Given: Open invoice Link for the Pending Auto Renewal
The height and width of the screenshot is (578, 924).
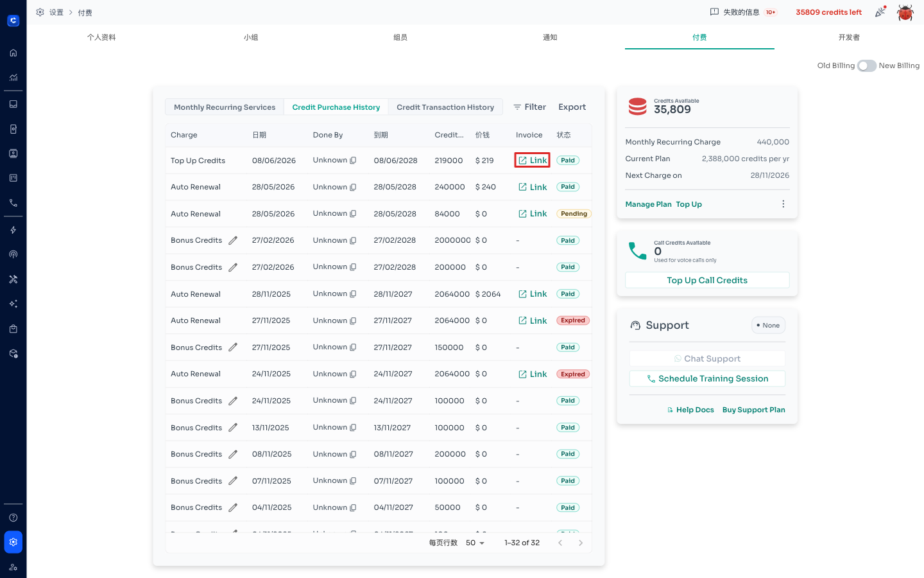Looking at the screenshot, I should click(533, 214).
